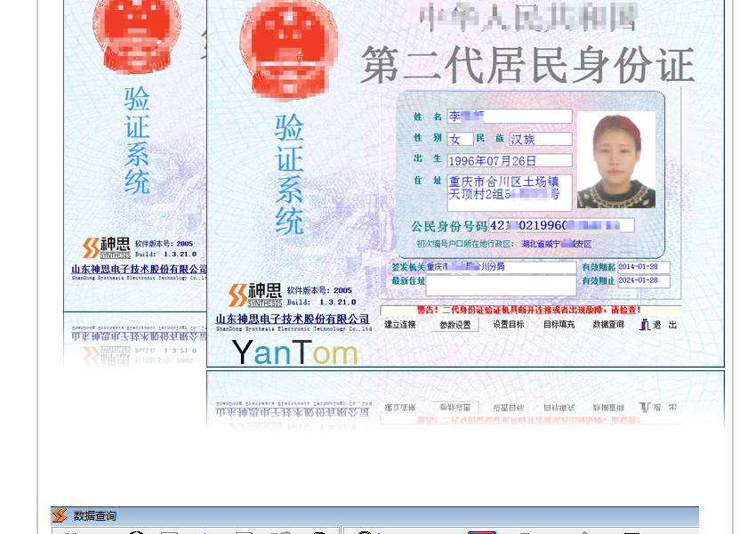
Task: Click the 数据查询 window title icon
Action: [60, 516]
